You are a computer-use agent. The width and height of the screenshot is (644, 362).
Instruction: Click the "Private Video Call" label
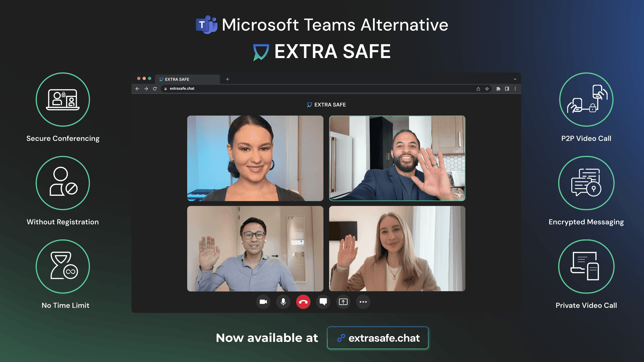click(586, 305)
